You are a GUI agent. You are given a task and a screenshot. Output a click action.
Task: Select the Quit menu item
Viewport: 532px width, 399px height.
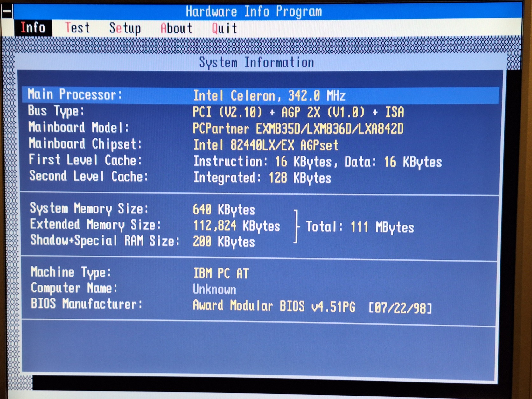click(225, 29)
